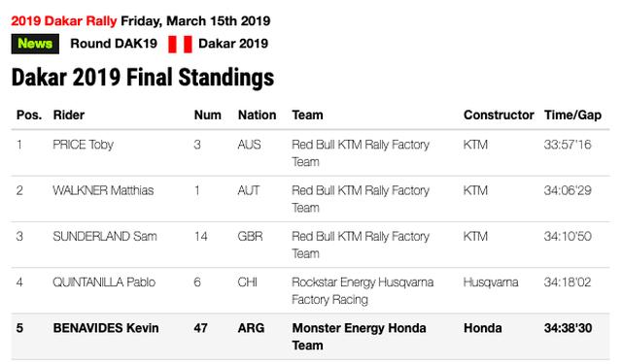Select highlighted rider BENAVIDES Kevin

coord(106,328)
